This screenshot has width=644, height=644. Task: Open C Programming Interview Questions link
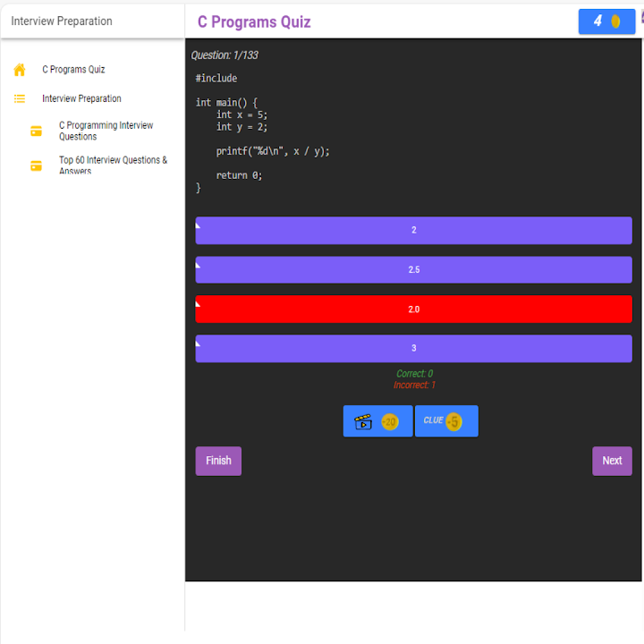pos(106,131)
